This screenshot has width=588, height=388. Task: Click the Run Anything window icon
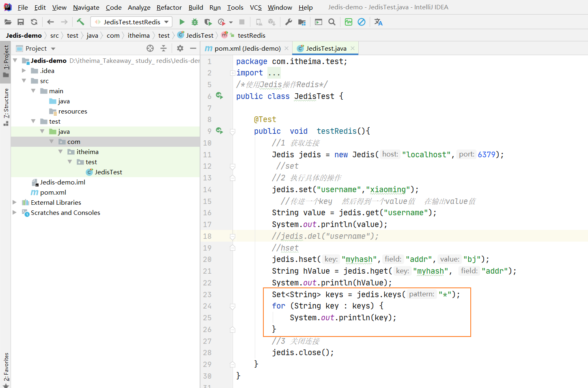coord(319,22)
